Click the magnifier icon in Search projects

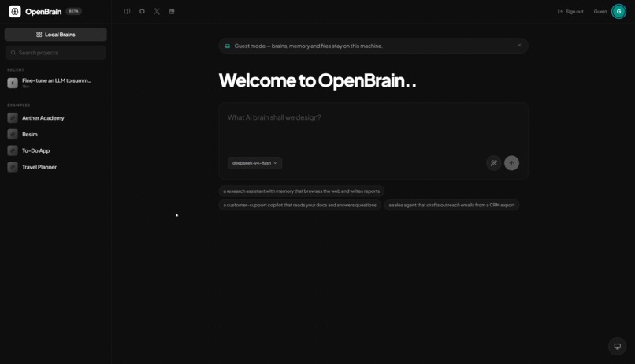pos(13,53)
